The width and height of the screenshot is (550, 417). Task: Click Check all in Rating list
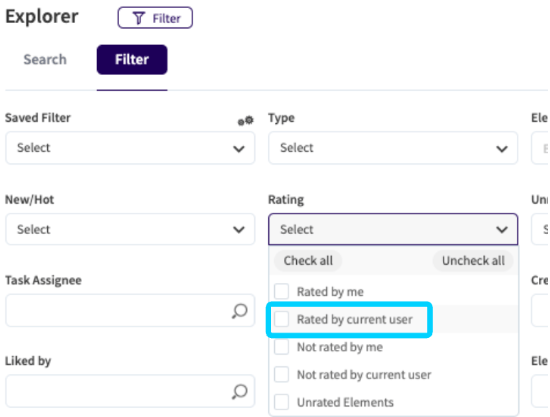tap(308, 261)
